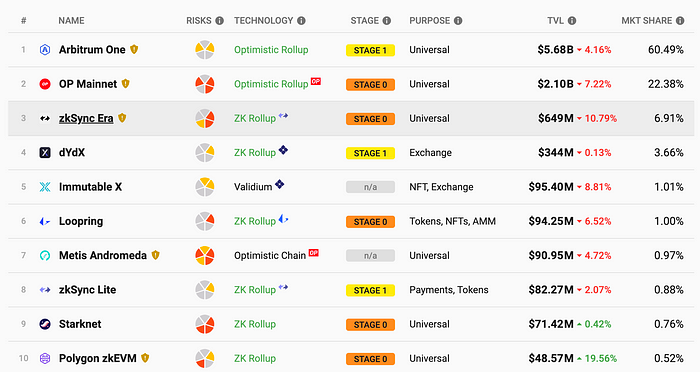
Task: Open the Starknet project link
Action: click(80, 324)
